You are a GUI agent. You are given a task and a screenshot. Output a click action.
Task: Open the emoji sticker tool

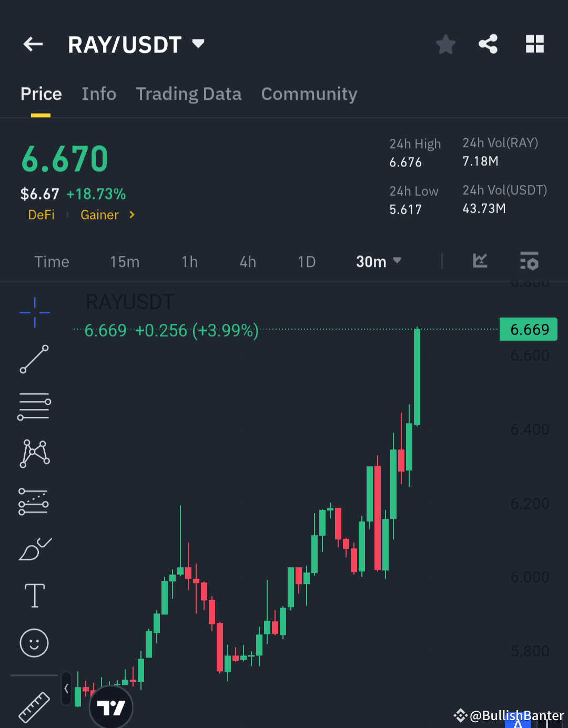[x=34, y=642]
